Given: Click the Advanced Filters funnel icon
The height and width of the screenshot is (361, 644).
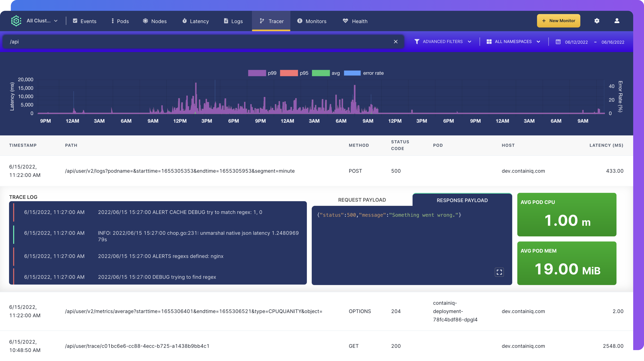Looking at the screenshot, I should (417, 41).
